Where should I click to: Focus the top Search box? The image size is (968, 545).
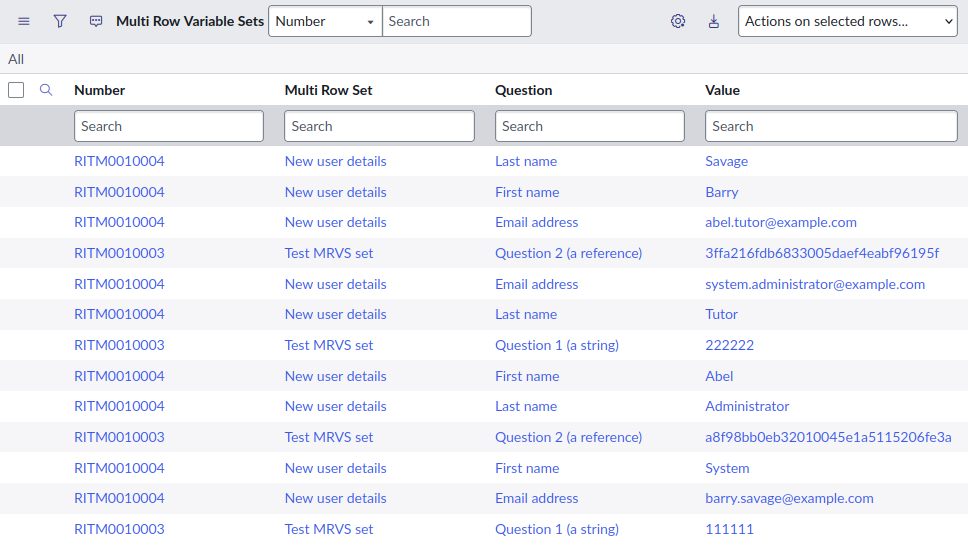point(457,21)
